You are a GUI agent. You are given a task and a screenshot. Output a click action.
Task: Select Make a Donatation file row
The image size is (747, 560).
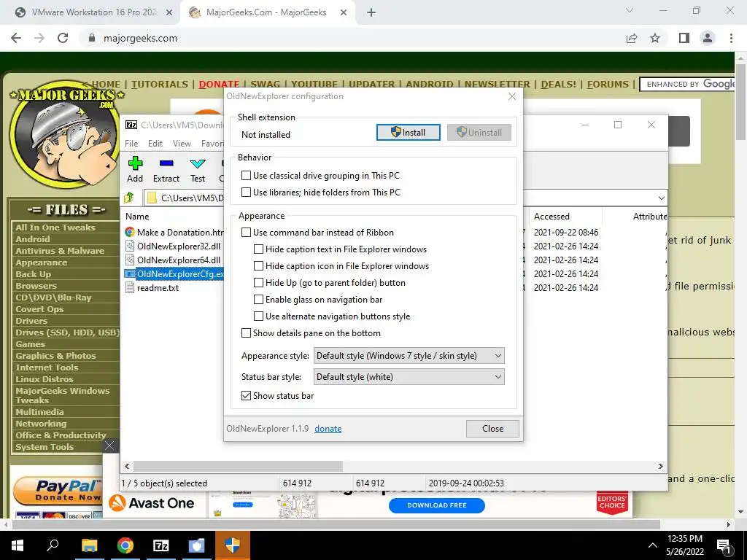click(175, 233)
